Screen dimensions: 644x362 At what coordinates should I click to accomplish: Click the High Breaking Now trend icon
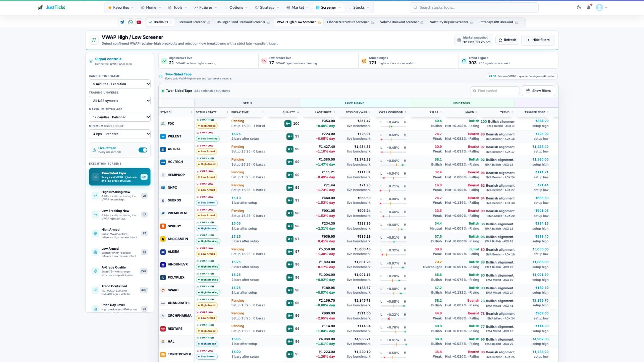click(x=96, y=196)
